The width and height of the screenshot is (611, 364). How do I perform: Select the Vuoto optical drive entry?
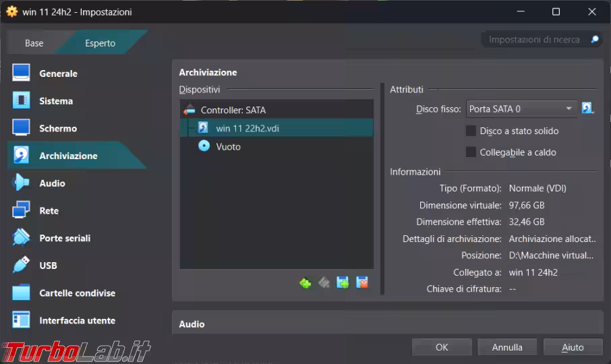click(x=277, y=146)
